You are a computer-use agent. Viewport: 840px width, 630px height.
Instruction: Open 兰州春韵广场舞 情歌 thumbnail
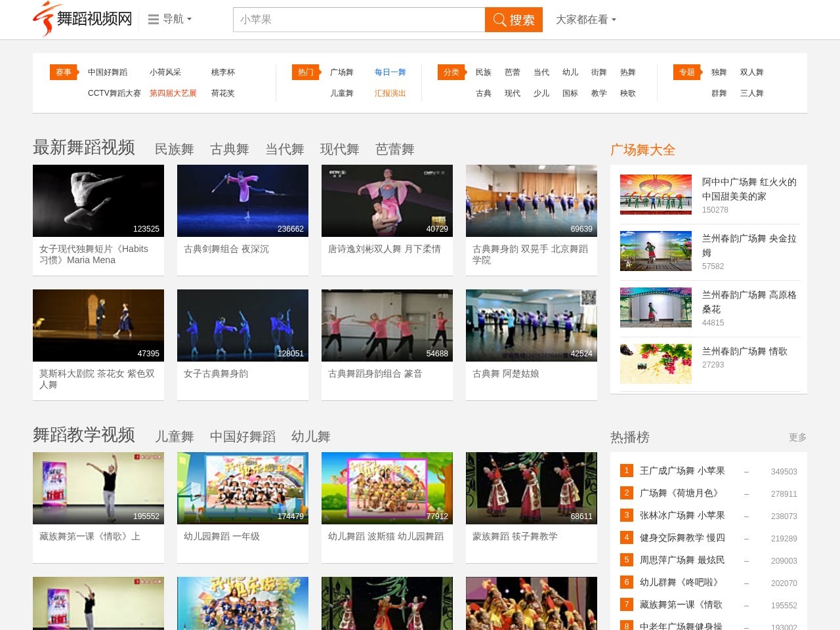(656, 364)
